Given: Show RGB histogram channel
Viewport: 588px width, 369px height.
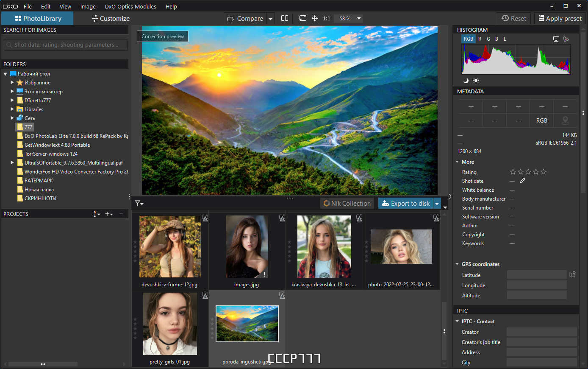Looking at the screenshot, I should pos(469,39).
